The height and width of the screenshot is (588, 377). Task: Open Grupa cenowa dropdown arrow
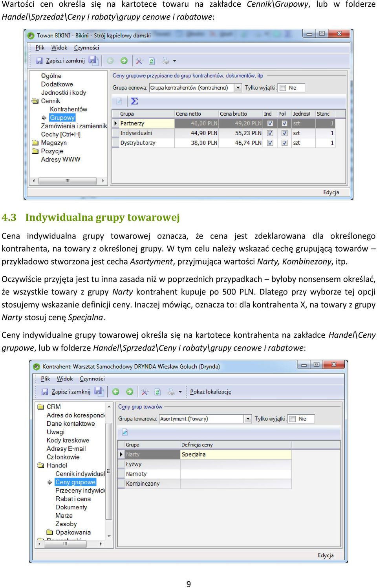click(x=238, y=88)
